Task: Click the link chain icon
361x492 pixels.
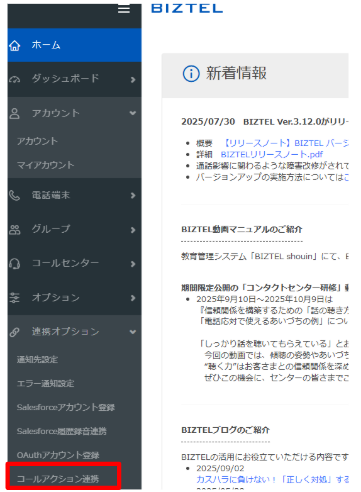Action: (15, 332)
